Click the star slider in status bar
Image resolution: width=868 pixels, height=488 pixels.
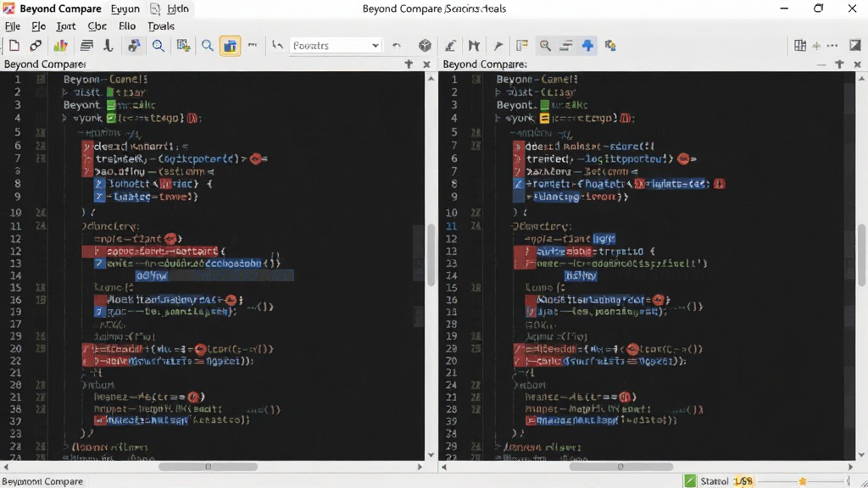pyautogui.click(x=802, y=481)
